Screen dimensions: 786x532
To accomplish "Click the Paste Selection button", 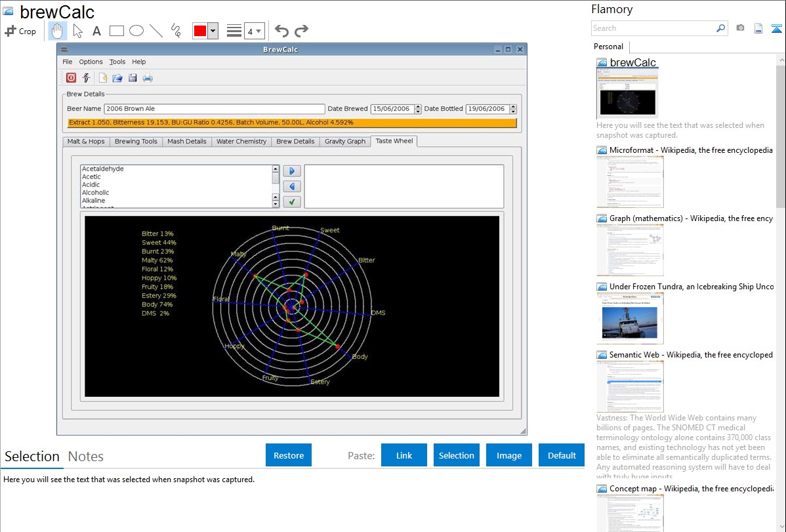I will click(456, 455).
